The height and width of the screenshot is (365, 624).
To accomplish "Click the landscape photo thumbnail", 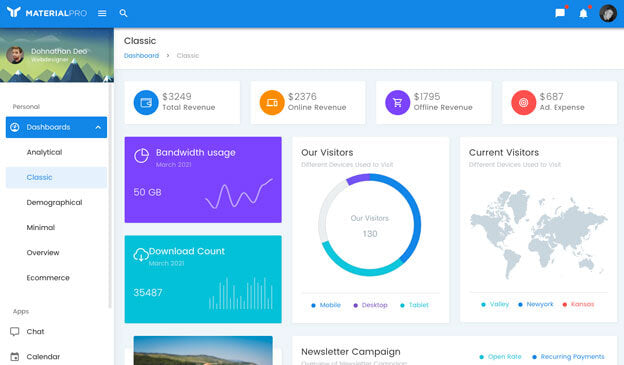I will click(203, 350).
